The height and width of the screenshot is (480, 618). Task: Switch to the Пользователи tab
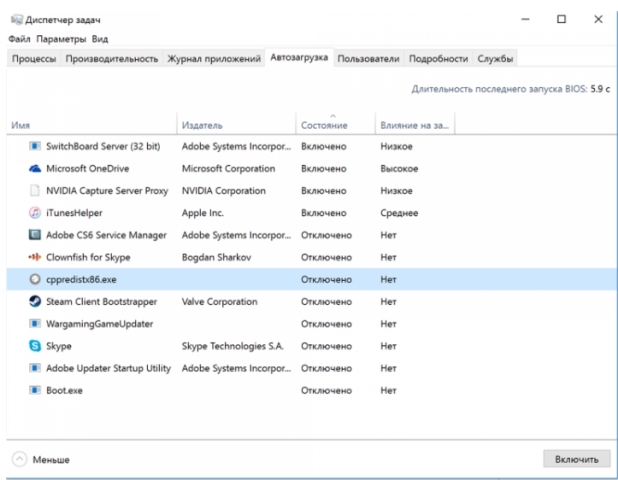pyautogui.click(x=368, y=59)
